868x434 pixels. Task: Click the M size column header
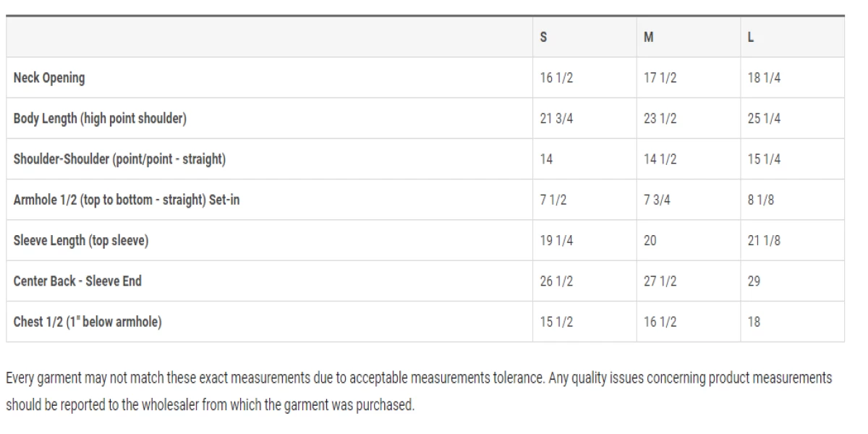649,38
